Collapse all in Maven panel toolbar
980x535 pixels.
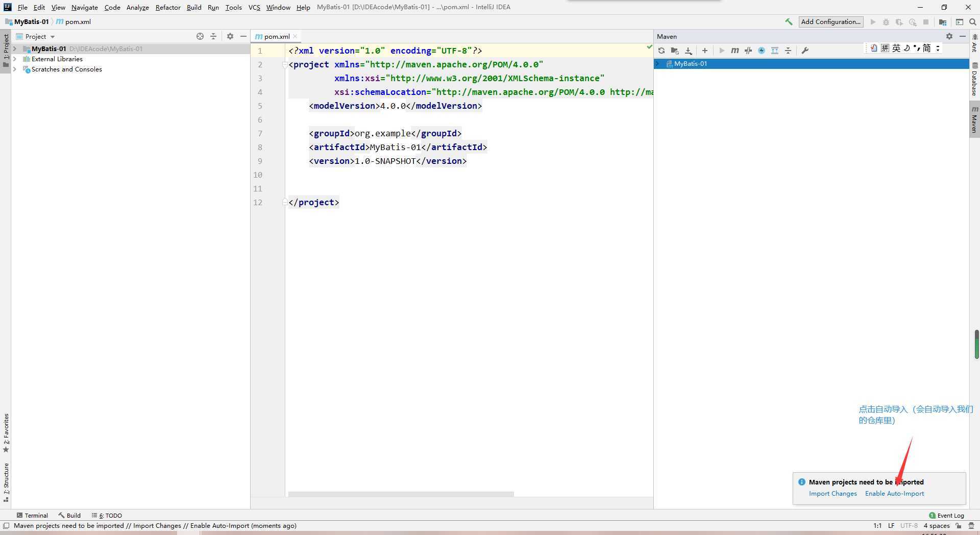[x=788, y=51]
